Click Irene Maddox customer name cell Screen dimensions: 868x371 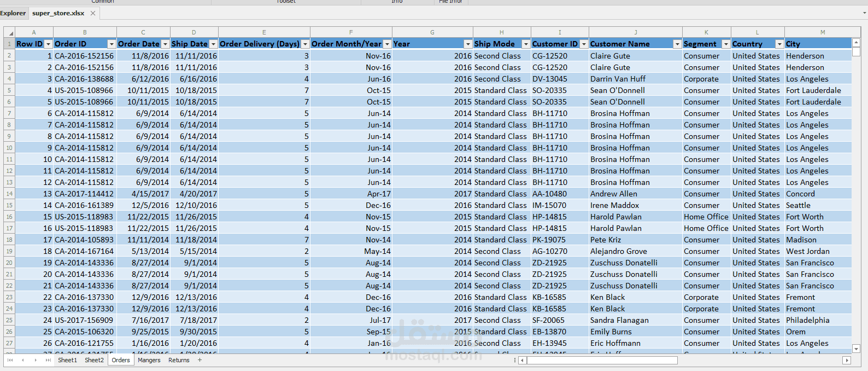636,205
